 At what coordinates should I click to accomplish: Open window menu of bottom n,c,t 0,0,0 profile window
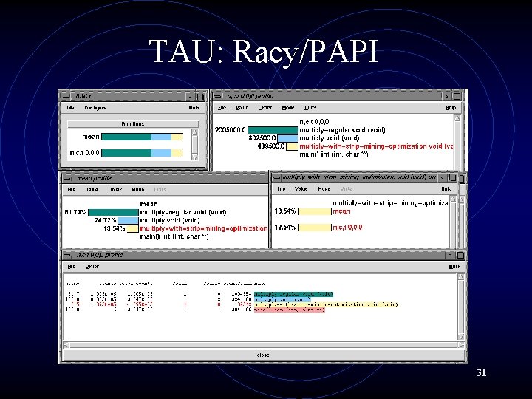pyautogui.click(x=67, y=255)
